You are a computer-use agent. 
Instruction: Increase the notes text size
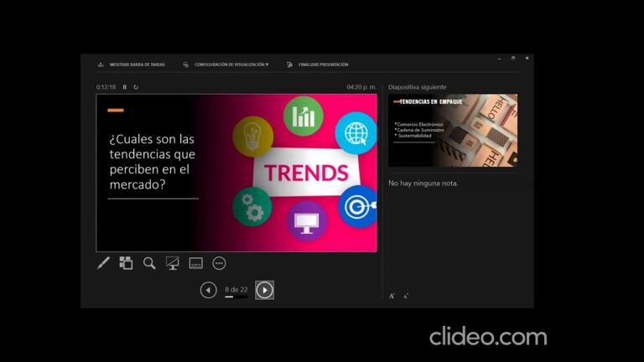click(392, 296)
